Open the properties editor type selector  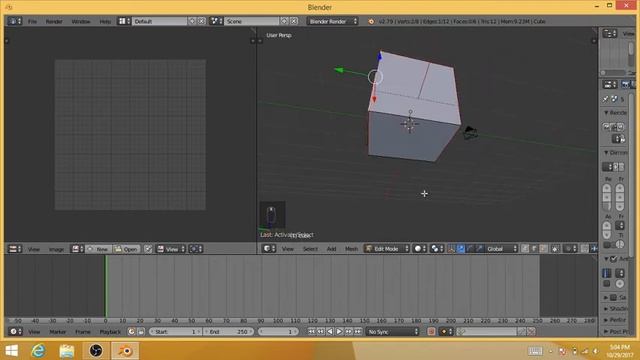click(609, 84)
